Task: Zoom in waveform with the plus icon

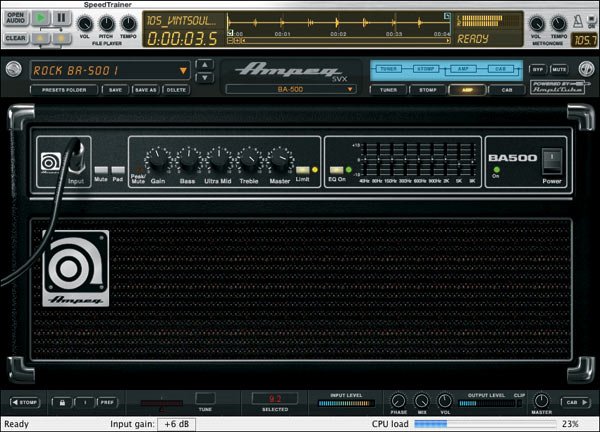Action: (x=236, y=40)
